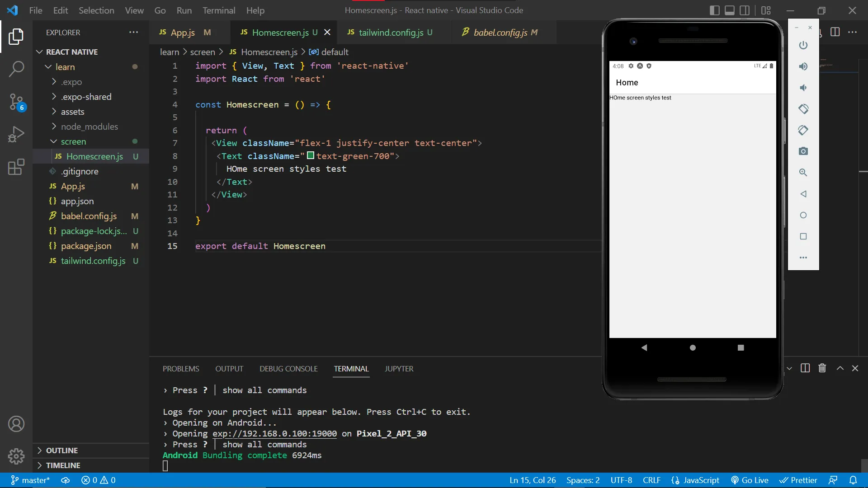868x488 pixels.
Task: Open the exp://192.168.0.100:19000 link
Action: (x=274, y=434)
